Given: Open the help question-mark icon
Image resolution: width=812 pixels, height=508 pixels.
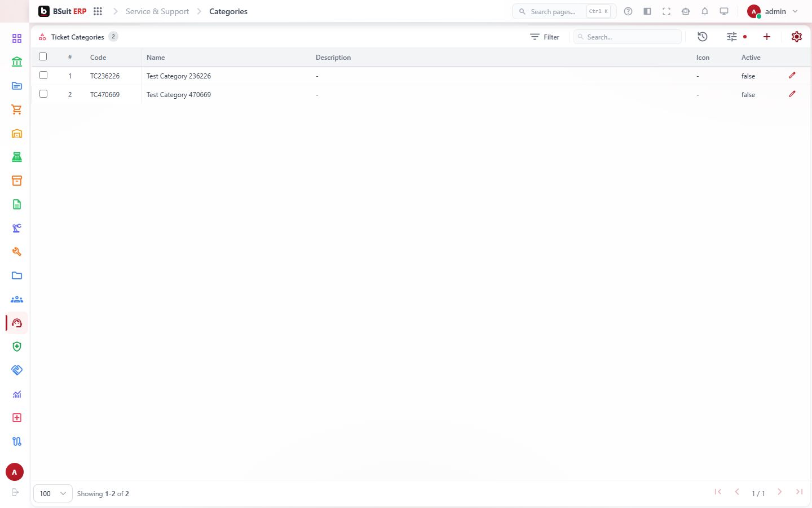Looking at the screenshot, I should coord(628,11).
